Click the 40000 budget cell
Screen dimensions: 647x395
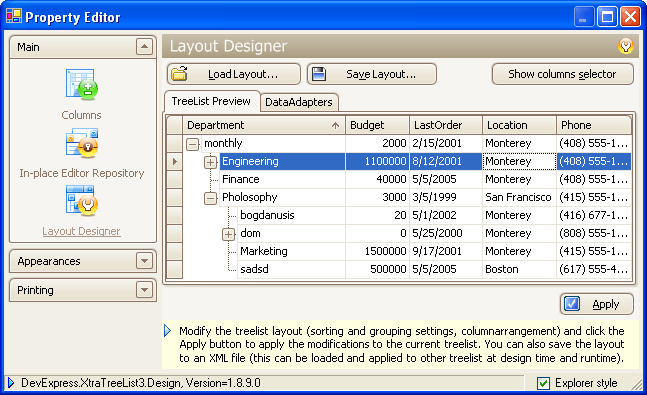tap(378, 180)
